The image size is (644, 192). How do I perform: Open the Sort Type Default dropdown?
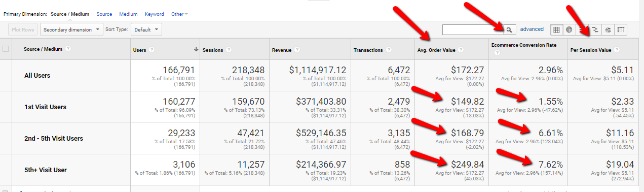(x=146, y=29)
